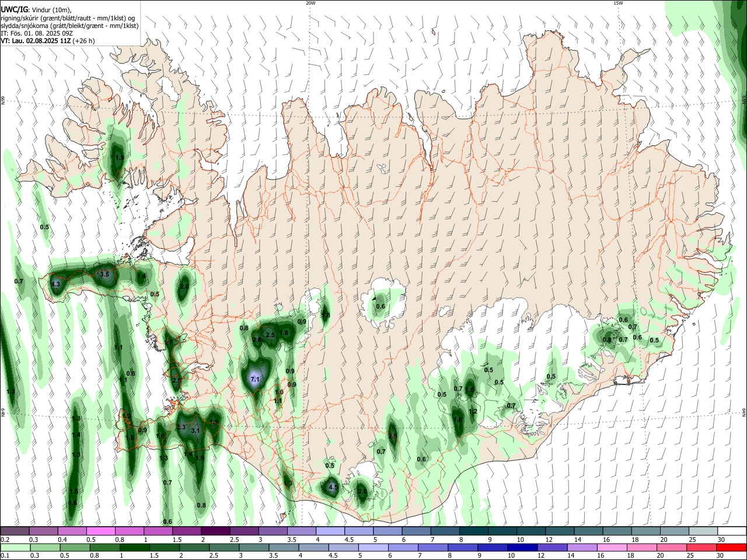Pick the pale gray 25–30 snow swatch
This screenshot has height=560, width=747.
coord(703,531)
